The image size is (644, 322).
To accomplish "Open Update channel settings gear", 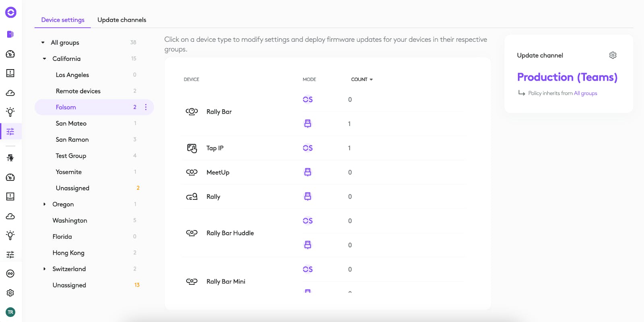I will (x=613, y=55).
